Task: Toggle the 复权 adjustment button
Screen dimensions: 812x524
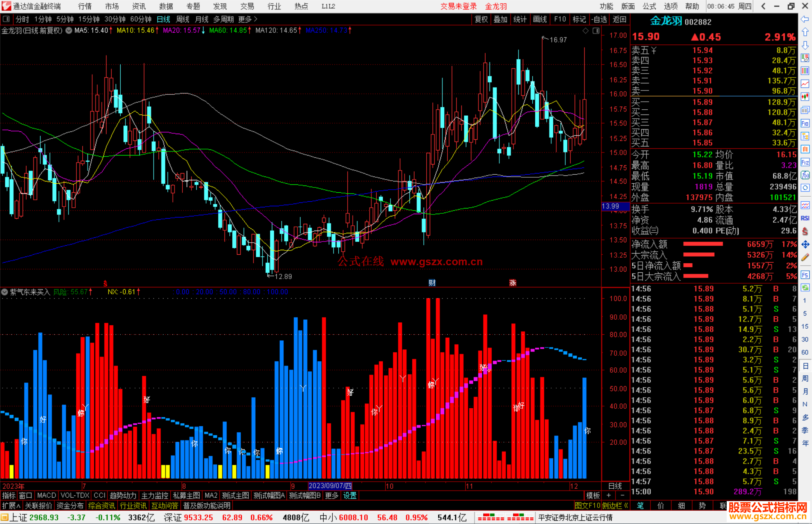Action: [x=481, y=19]
